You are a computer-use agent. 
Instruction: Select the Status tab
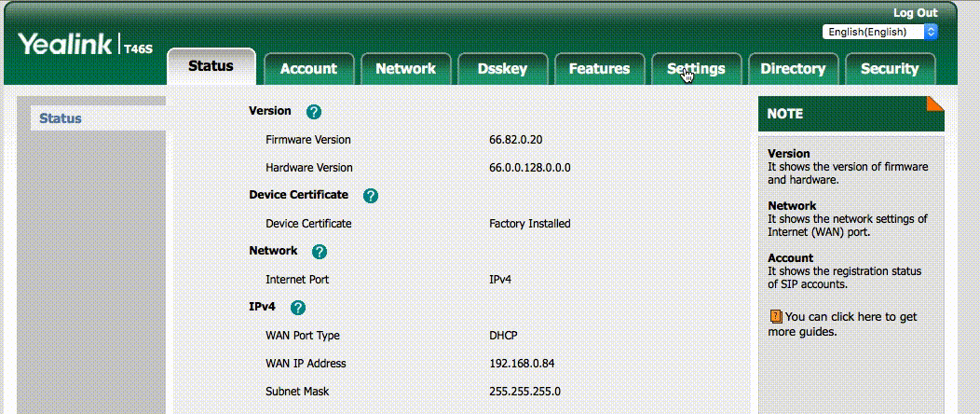click(211, 66)
